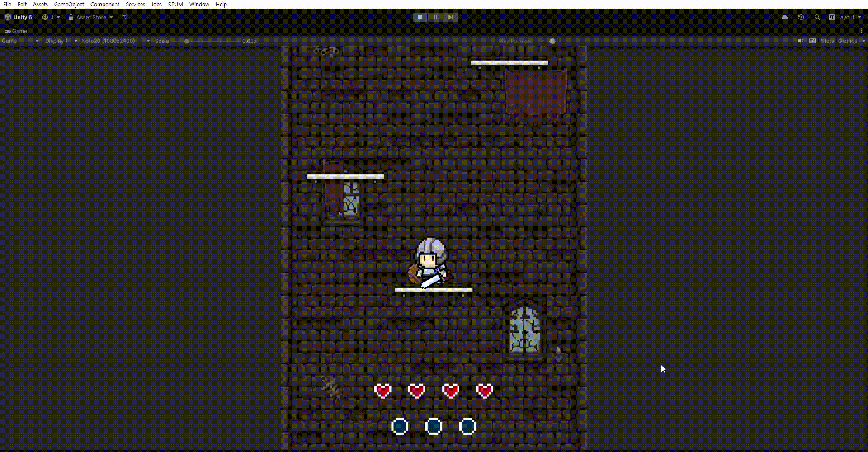This screenshot has width=868, height=452.
Task: Open the GameObject menu
Action: click(69, 4)
